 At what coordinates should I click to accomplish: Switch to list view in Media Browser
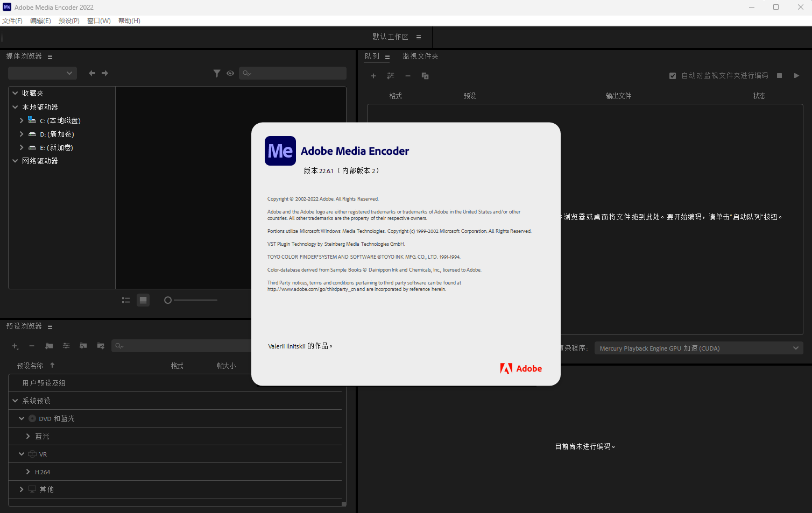[125, 300]
